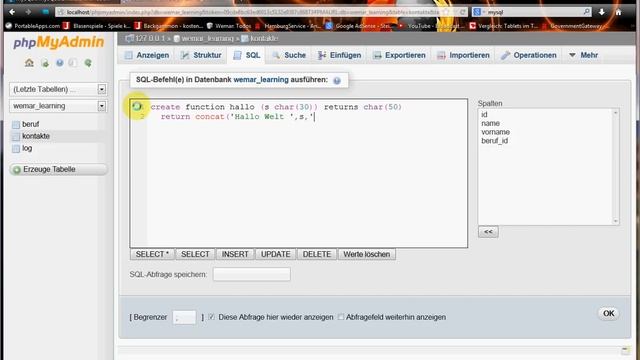The height and width of the screenshot is (360, 640).
Task: Click the beruf table icon
Action: [16, 124]
